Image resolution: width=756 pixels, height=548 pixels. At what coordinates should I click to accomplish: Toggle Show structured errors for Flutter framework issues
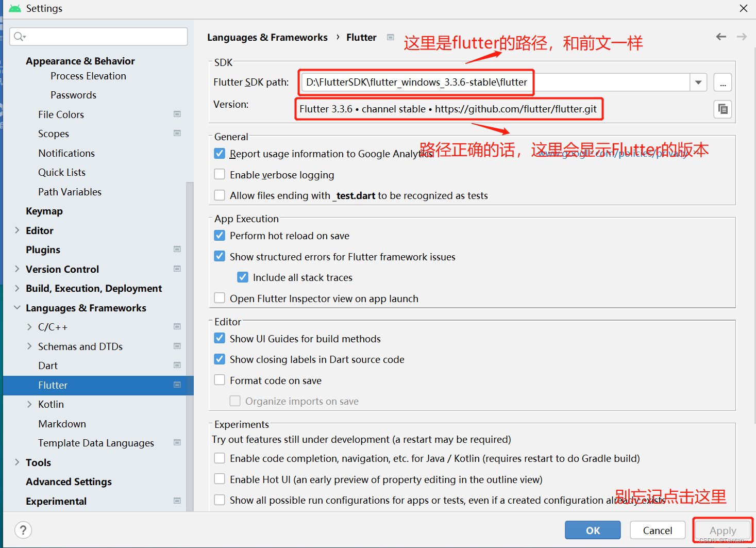[x=220, y=256]
